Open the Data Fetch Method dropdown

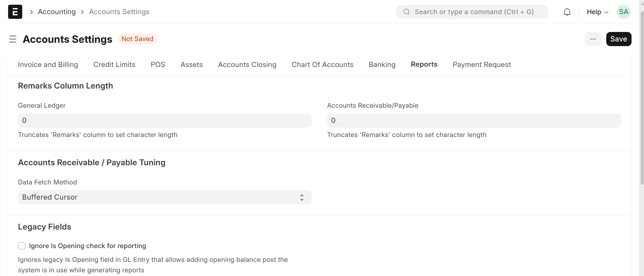[x=165, y=197]
